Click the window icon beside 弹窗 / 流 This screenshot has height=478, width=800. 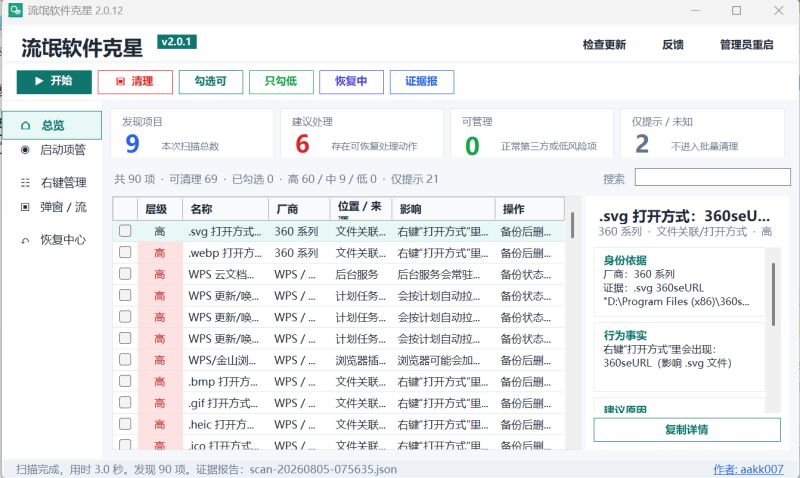point(25,207)
